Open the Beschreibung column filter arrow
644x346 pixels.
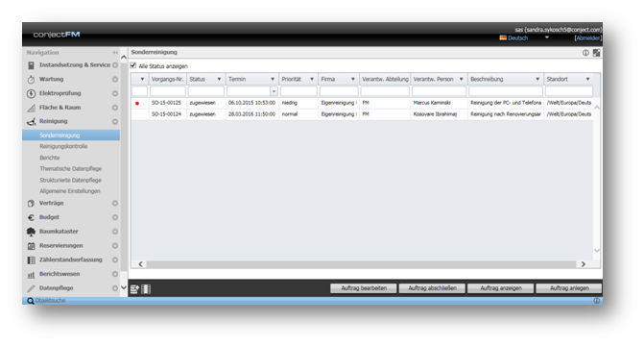click(x=537, y=79)
